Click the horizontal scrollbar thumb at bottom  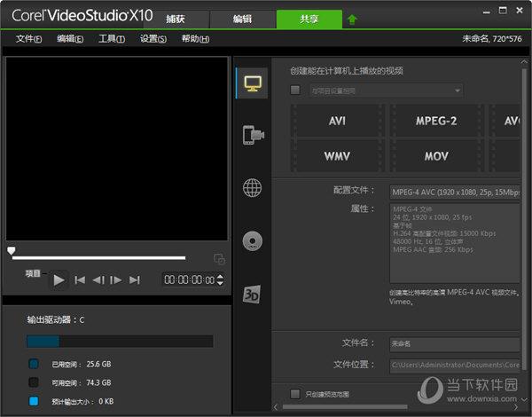coord(345,407)
